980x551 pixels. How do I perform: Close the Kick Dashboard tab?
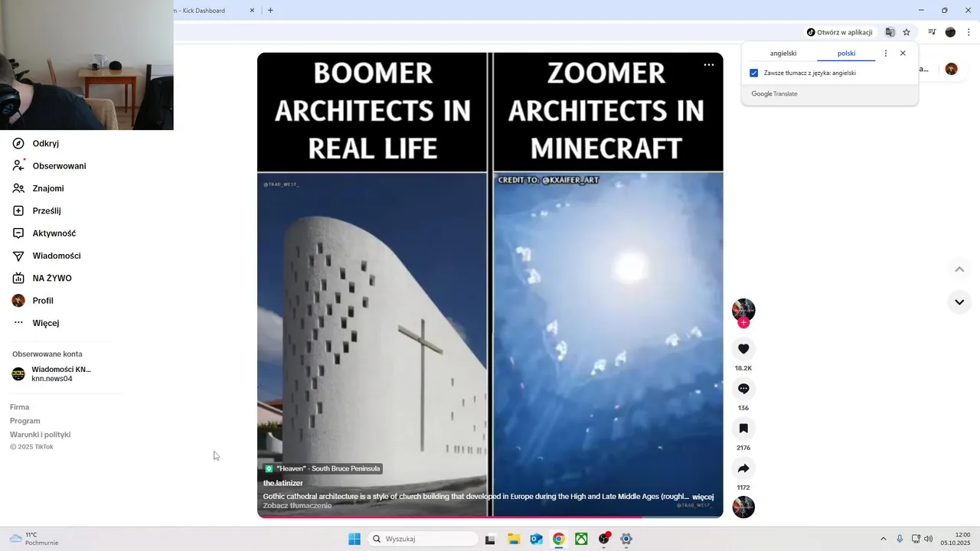coord(253,11)
